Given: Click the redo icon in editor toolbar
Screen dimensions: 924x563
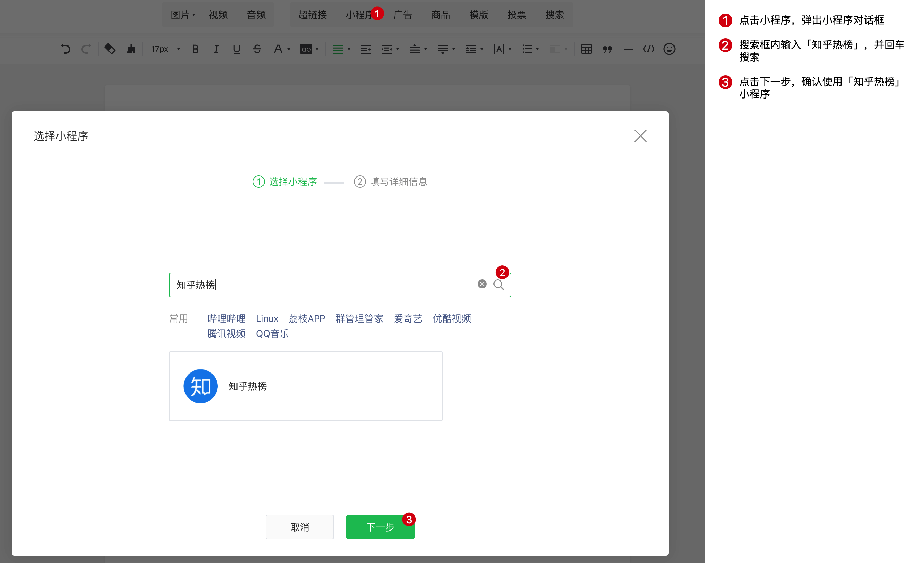Looking at the screenshot, I should [86, 49].
